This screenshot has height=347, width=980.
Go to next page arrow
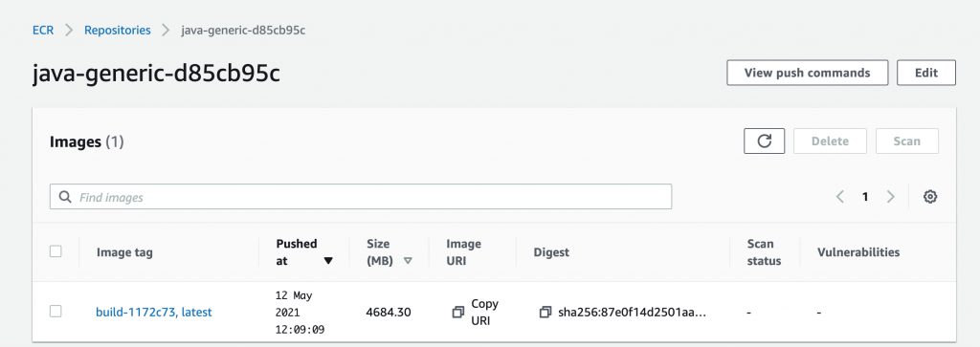click(x=891, y=197)
